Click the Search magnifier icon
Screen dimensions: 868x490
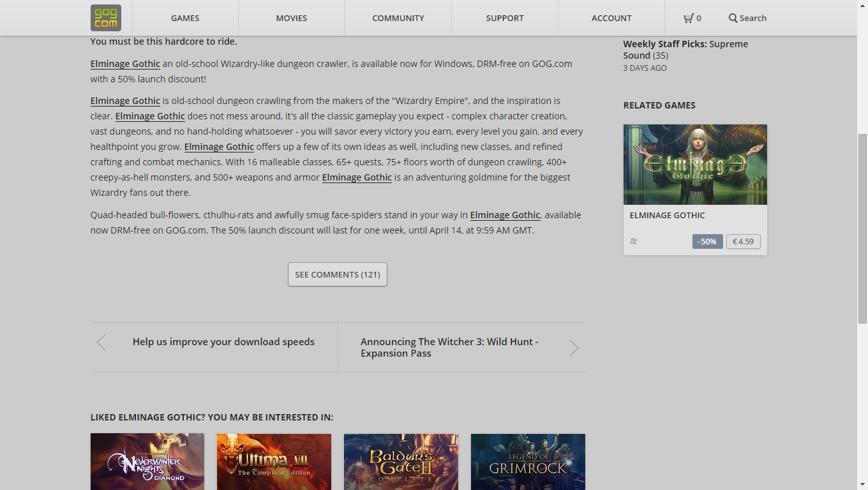733,18
